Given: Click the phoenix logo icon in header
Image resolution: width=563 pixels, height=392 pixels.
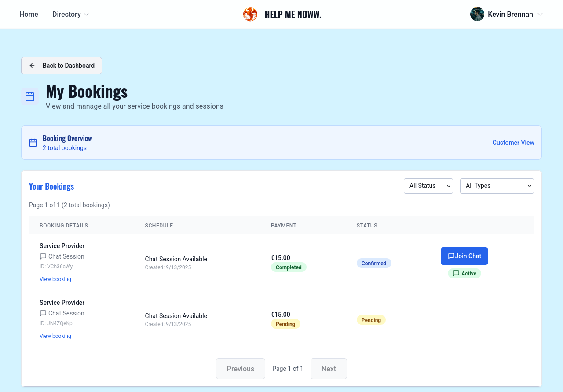Looking at the screenshot, I should (x=250, y=14).
